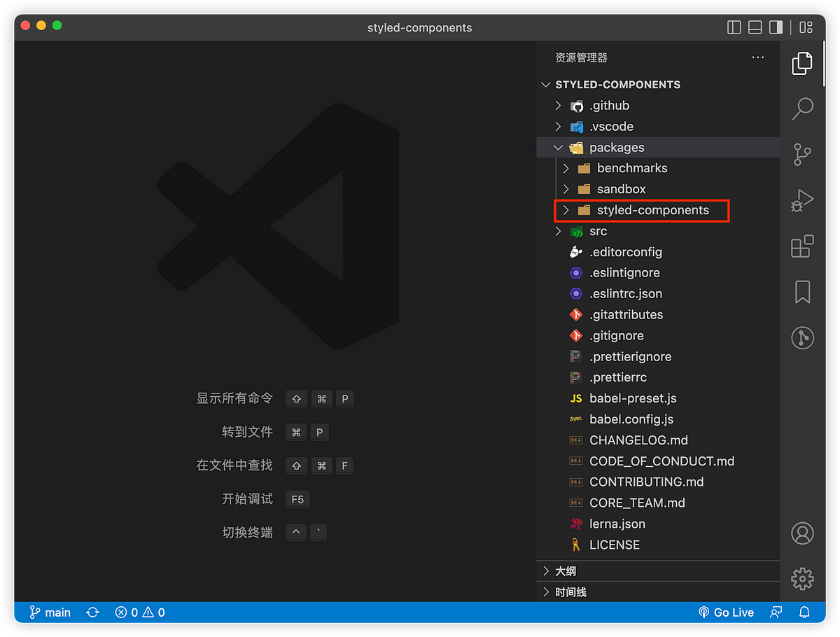Click the 切换终端 shortcut hint

click(x=247, y=532)
